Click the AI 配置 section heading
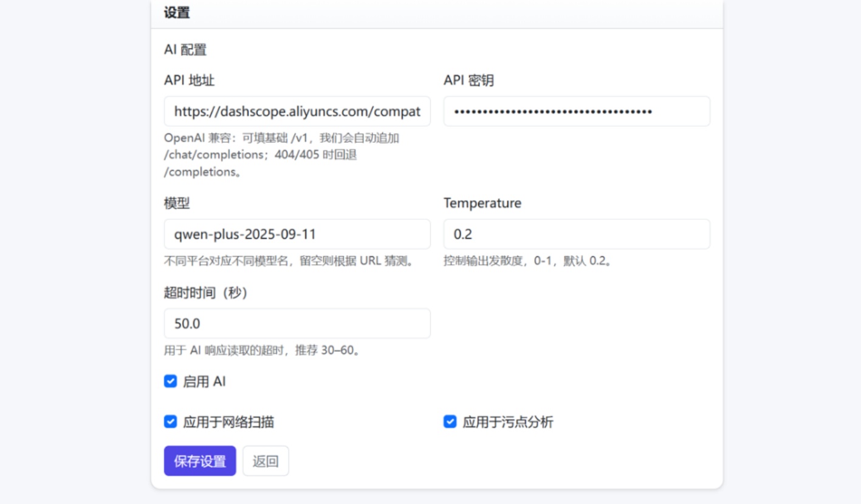Viewport: 861px width, 504px height. click(x=185, y=50)
